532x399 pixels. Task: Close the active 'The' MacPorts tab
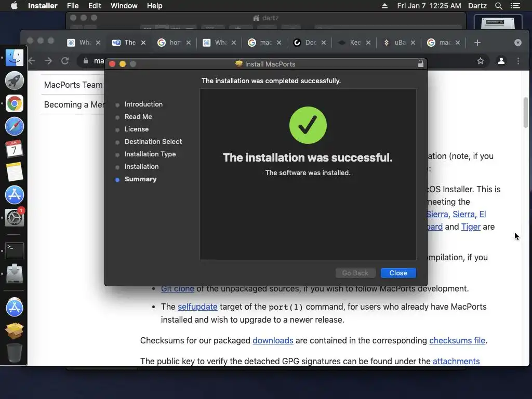pyautogui.click(x=143, y=43)
